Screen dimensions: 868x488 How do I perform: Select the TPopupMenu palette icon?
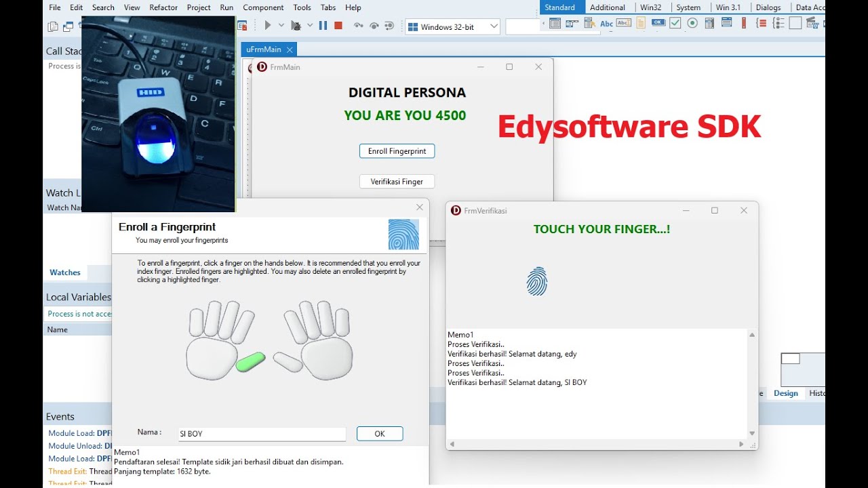590,23
